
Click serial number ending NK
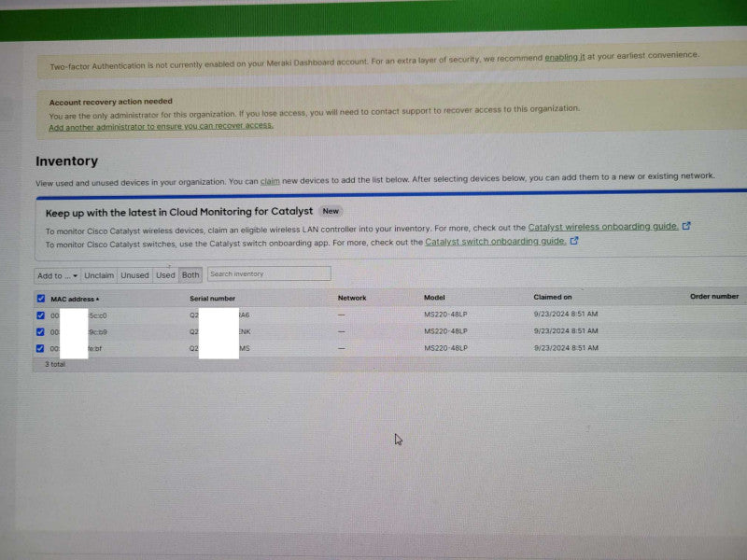(x=219, y=331)
